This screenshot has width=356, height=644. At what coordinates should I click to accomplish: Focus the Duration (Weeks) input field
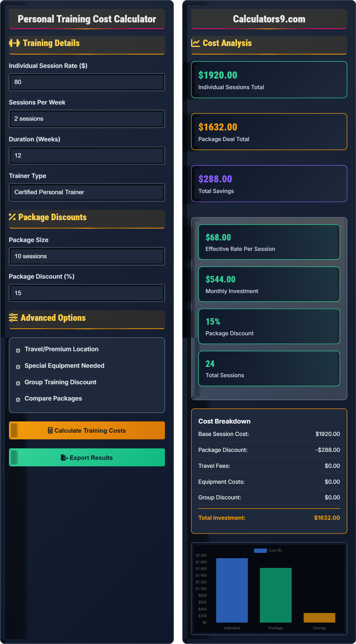click(x=87, y=156)
